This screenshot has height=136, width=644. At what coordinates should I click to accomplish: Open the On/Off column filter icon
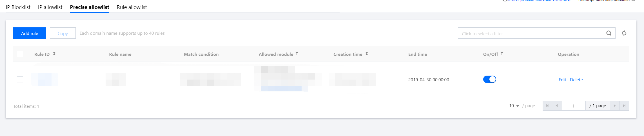(502, 53)
